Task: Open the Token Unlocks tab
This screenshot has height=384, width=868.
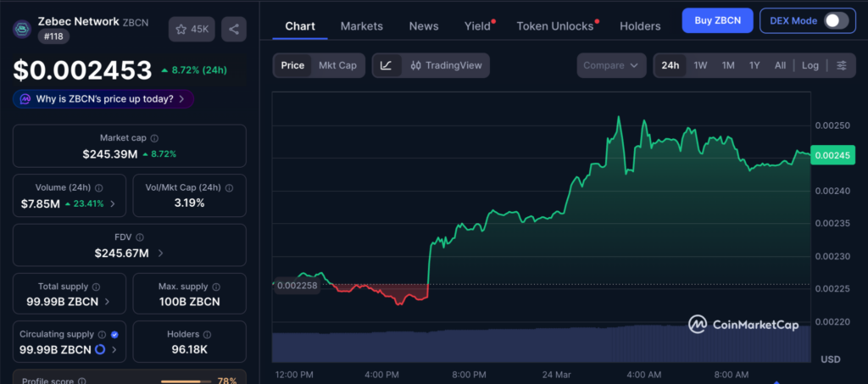Action: [x=554, y=26]
